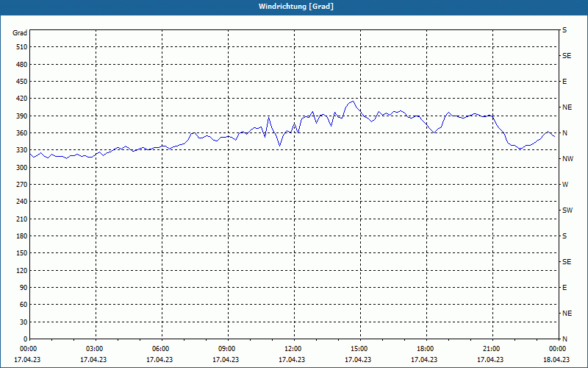Screen dimensions: 588x368
Task: Click the N compass label level with 360
Action: click(564, 133)
